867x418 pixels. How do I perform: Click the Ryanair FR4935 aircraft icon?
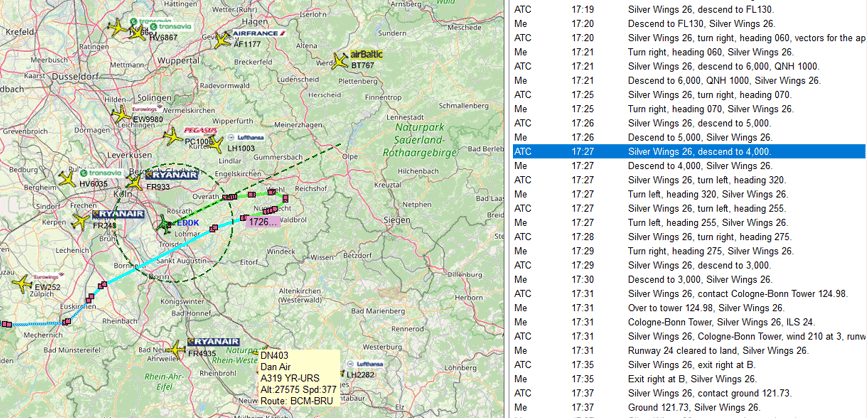[x=175, y=348]
